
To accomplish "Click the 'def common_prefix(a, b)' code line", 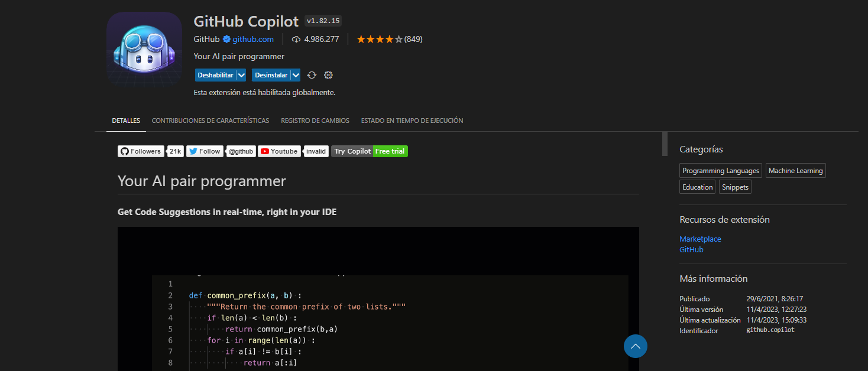I will (245, 295).
